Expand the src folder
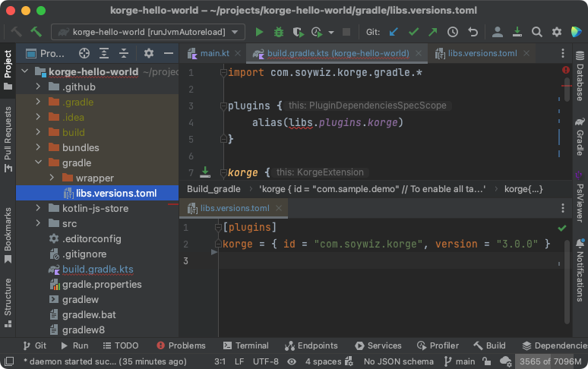This screenshot has width=588, height=369. [38, 223]
